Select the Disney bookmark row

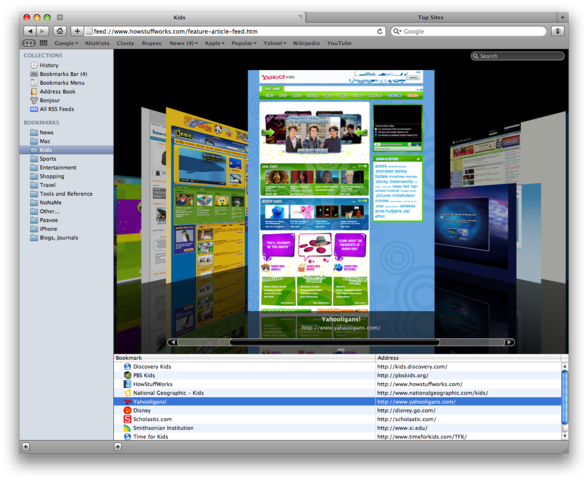(338, 410)
